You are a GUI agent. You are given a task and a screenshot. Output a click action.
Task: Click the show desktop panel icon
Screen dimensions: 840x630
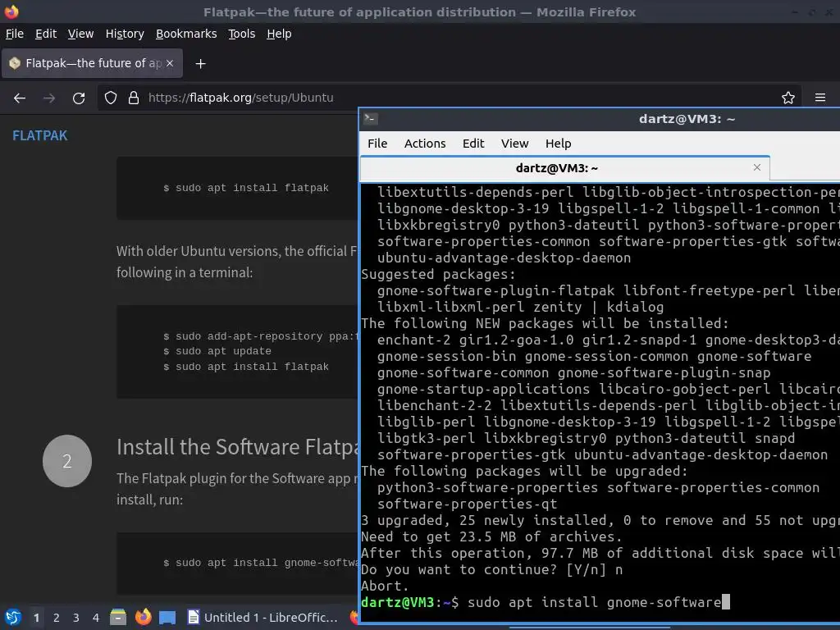tap(167, 618)
